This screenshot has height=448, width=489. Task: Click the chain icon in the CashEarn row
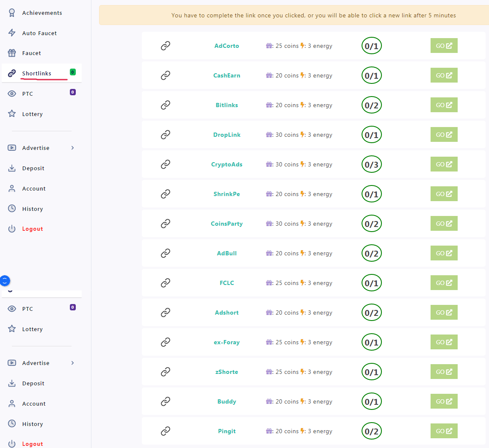pos(166,75)
